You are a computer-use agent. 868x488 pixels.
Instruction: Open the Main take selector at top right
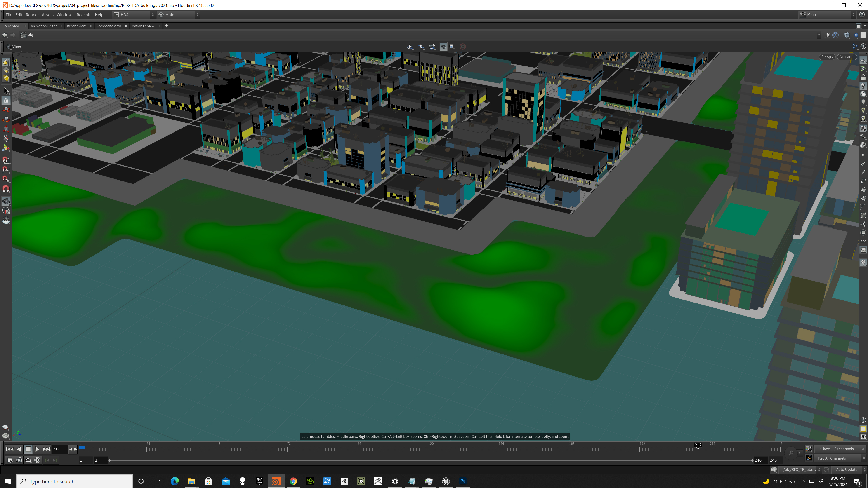pyautogui.click(x=827, y=14)
